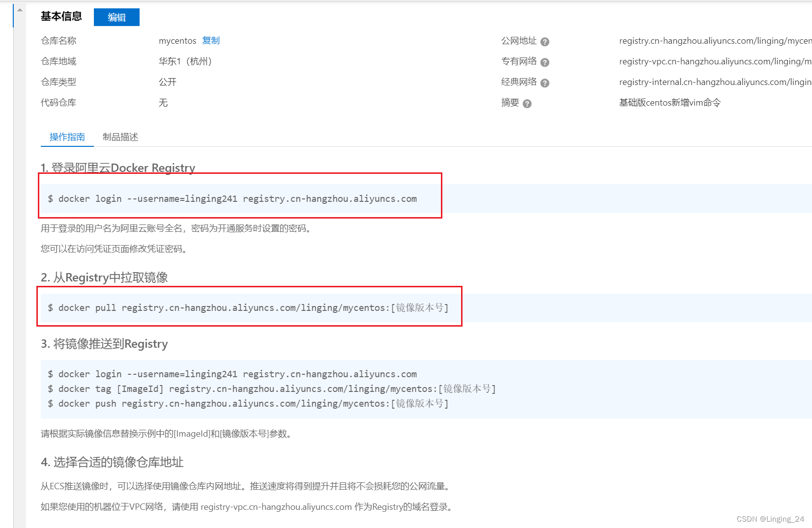Switch to the 操作指南 tab

(67, 137)
